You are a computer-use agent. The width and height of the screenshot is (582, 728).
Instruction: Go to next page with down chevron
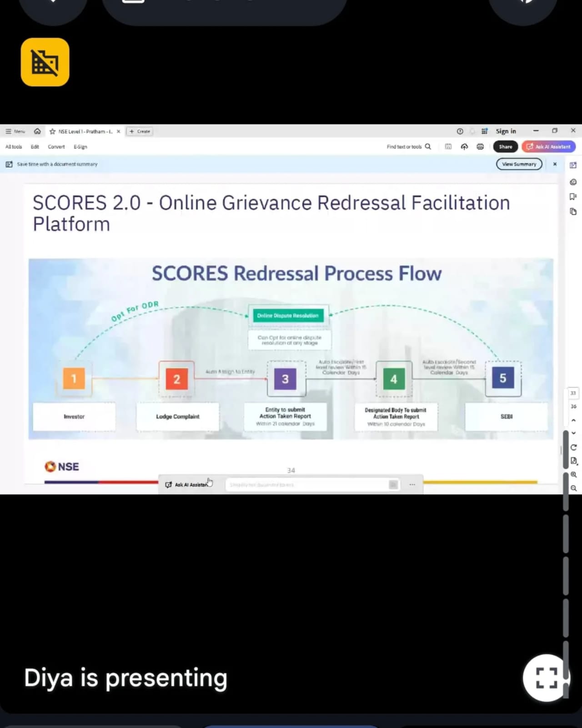(573, 433)
